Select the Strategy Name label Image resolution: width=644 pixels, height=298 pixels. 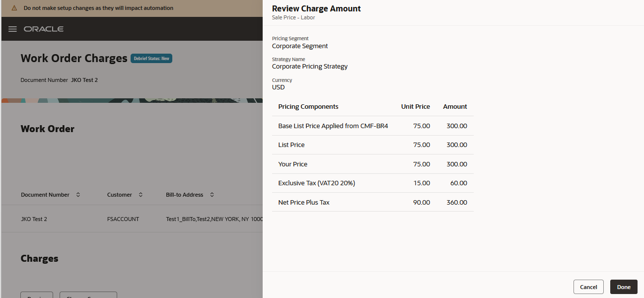(288, 59)
